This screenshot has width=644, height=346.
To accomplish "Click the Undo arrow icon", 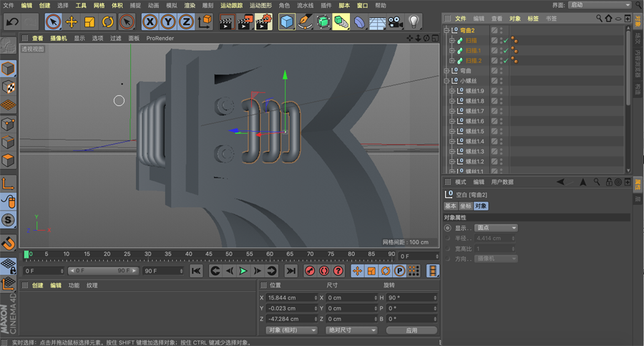I will (x=12, y=22).
